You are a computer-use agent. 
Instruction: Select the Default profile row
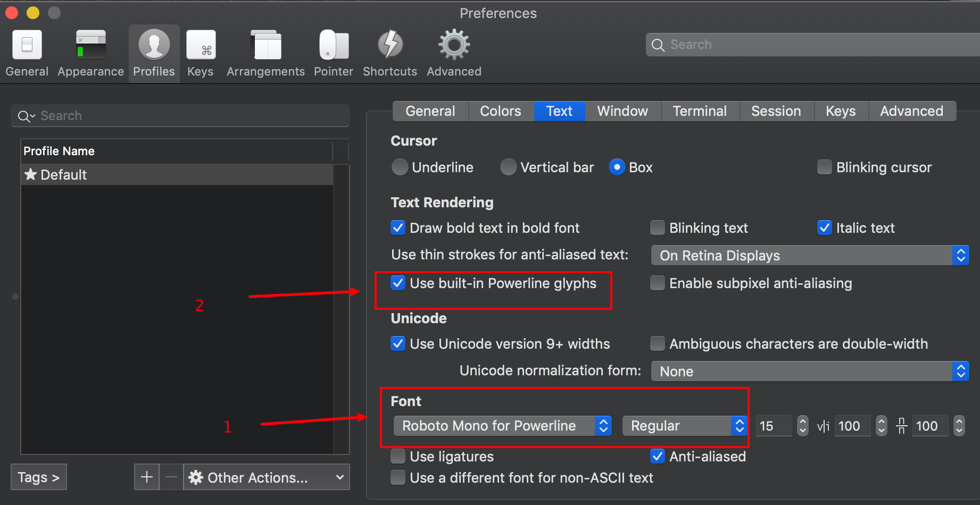[x=177, y=175]
